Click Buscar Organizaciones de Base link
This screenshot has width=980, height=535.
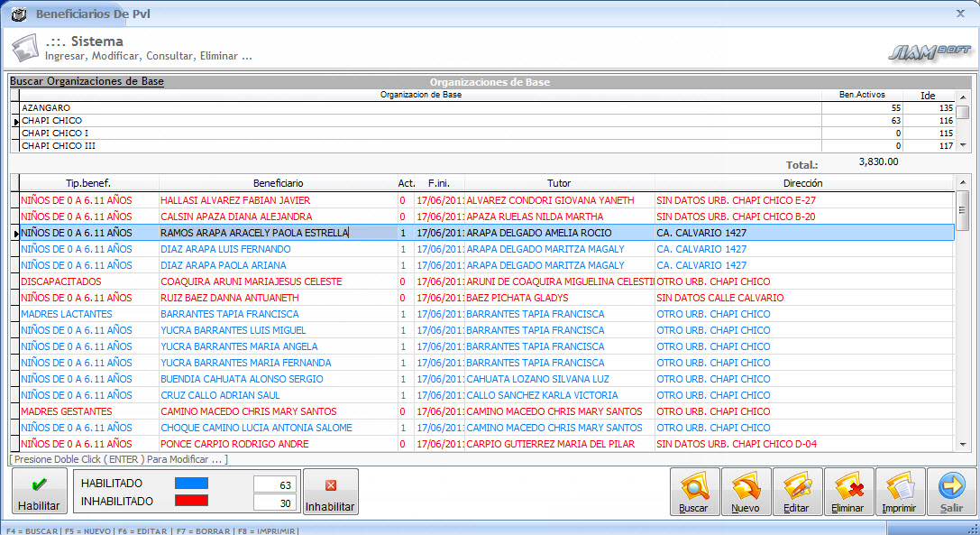tap(87, 81)
